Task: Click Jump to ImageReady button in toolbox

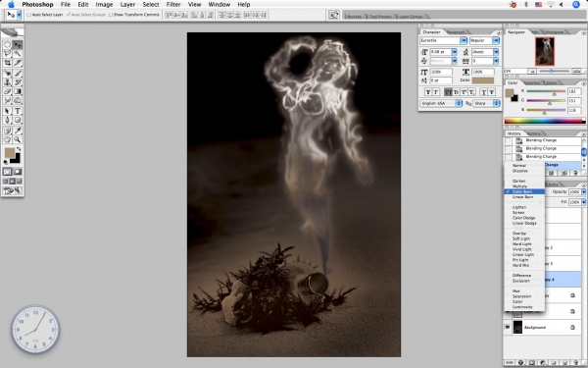Action: tap(13, 190)
